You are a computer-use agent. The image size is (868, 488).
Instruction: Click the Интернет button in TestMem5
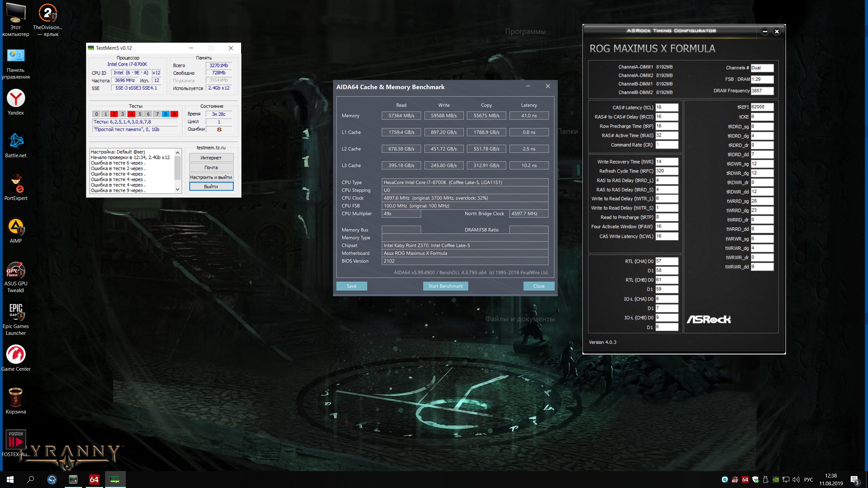[211, 158]
